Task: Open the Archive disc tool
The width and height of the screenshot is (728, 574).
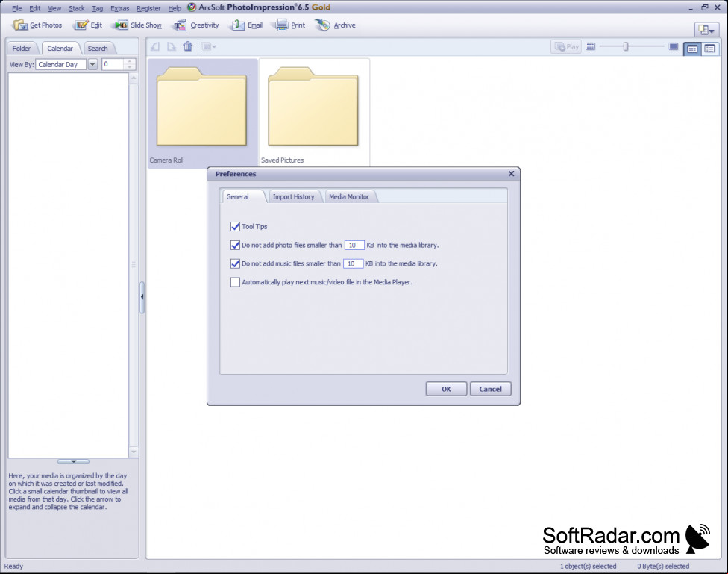Action: click(x=335, y=25)
